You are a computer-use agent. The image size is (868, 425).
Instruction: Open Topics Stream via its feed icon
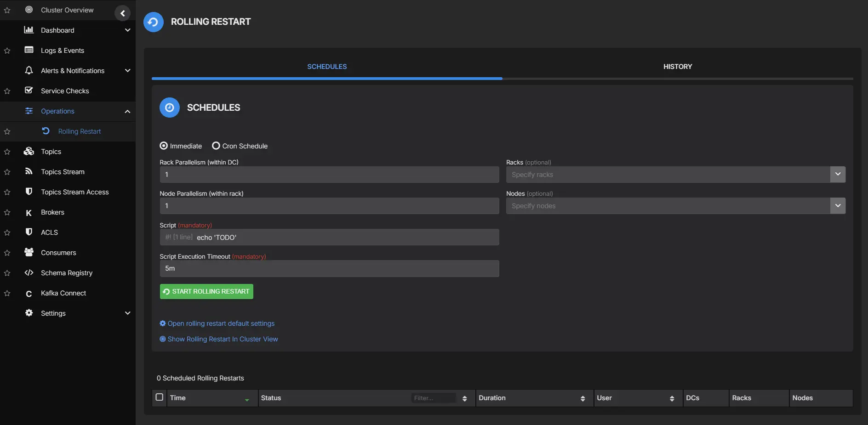pyautogui.click(x=29, y=171)
